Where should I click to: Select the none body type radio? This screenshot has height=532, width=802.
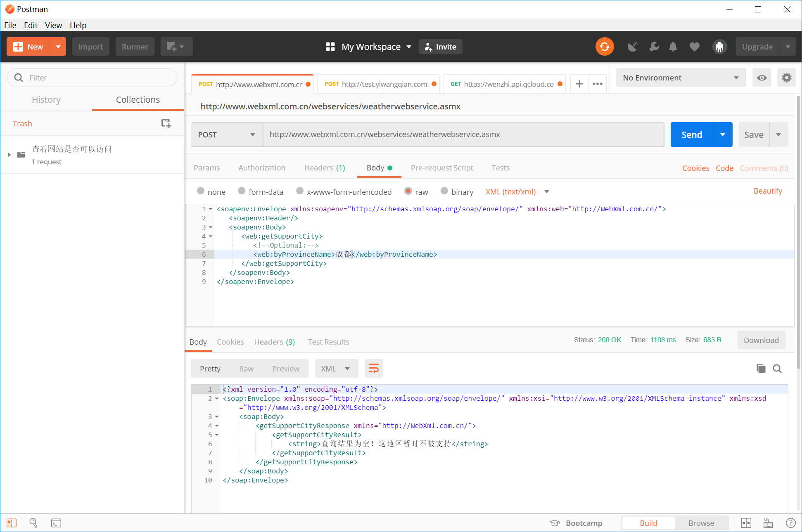point(201,191)
